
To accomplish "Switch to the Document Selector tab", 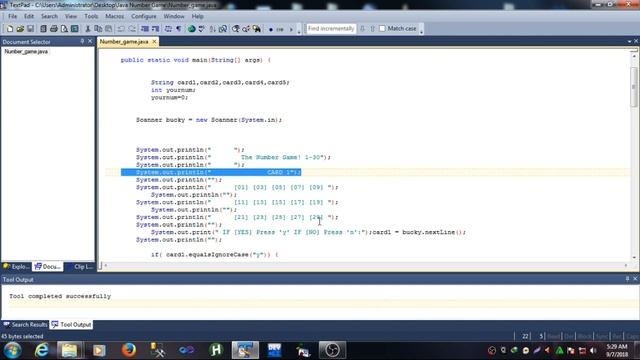I will tap(48, 267).
